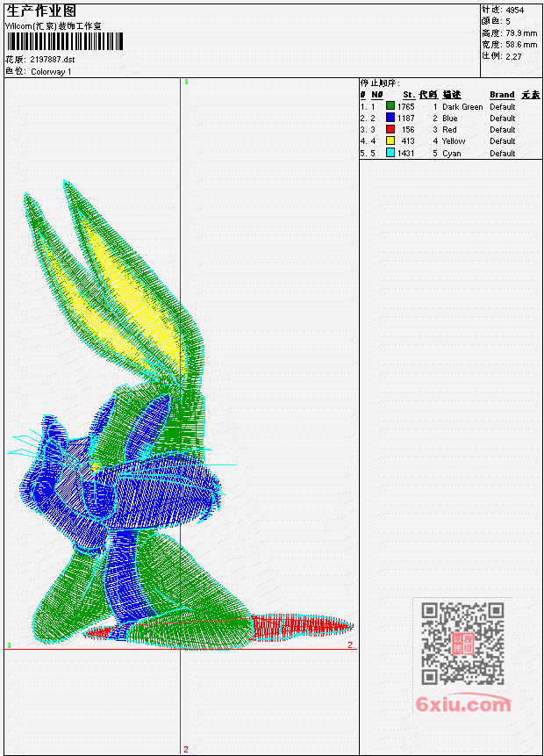The image size is (544, 756).
Task: Select the 1187 stitch count cell
Action: coord(405,119)
